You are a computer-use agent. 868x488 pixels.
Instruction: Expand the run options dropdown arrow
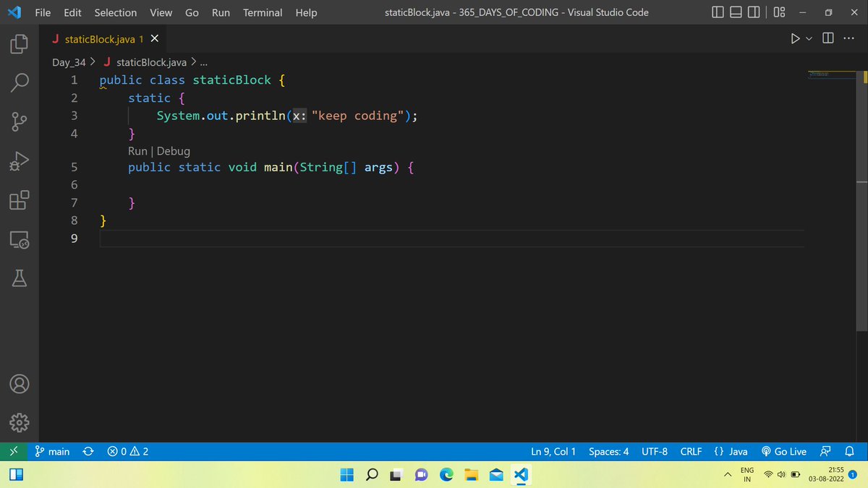coord(809,38)
